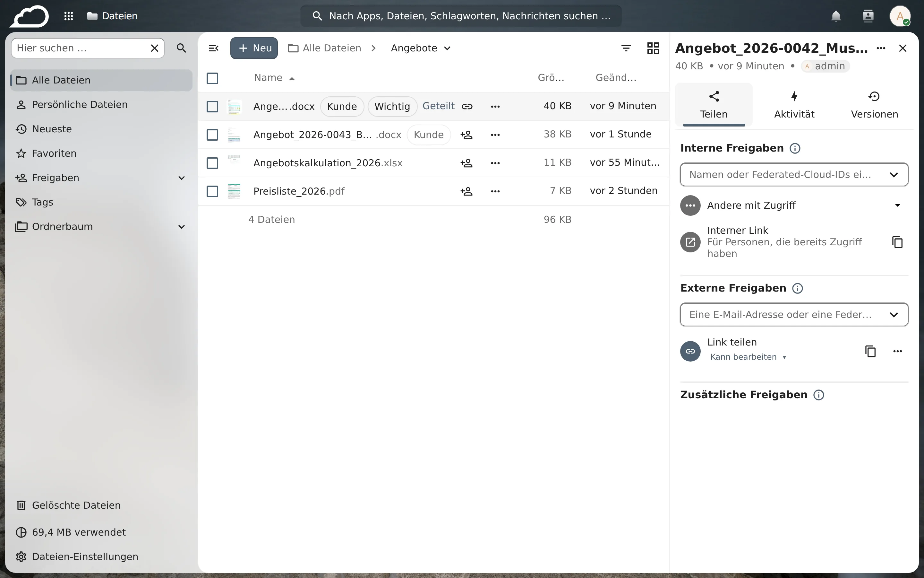924x578 pixels.
Task: Open Dateien-Einstellungen
Action: [x=101, y=556]
